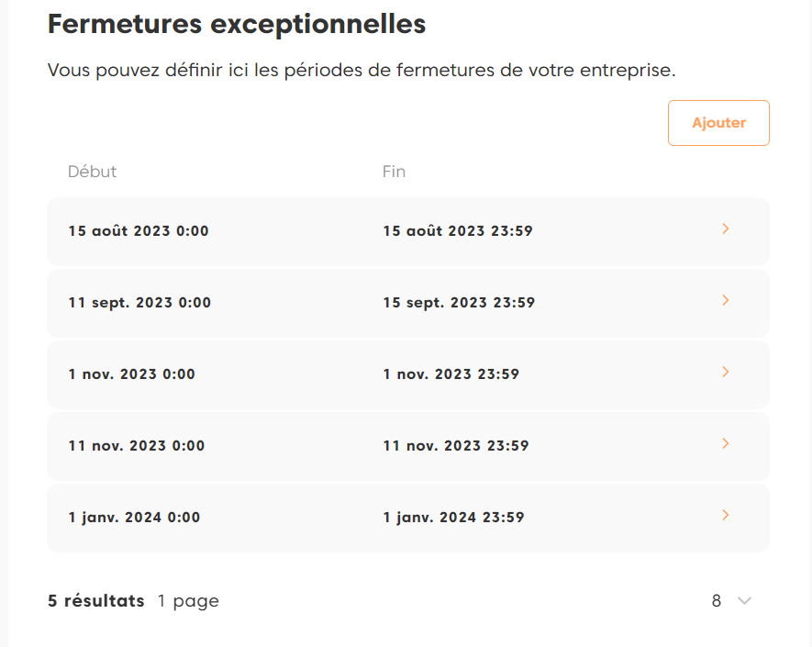Select the start date 15 août 2023 0:00
This screenshot has width=812, height=647.
(x=139, y=231)
